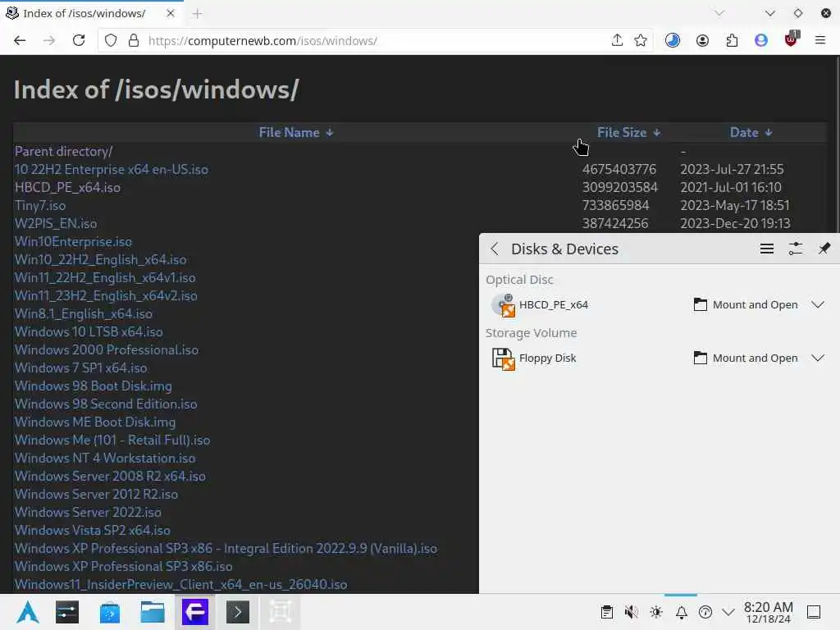
Task: Download Win11_22H2_English_x64v1.iso
Action: point(105,277)
